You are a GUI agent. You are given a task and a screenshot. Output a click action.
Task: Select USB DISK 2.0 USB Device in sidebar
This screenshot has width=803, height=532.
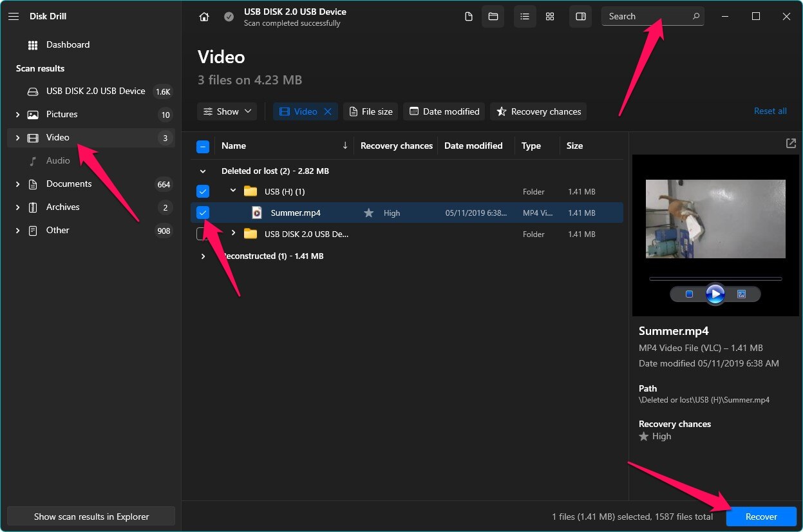pos(91,91)
